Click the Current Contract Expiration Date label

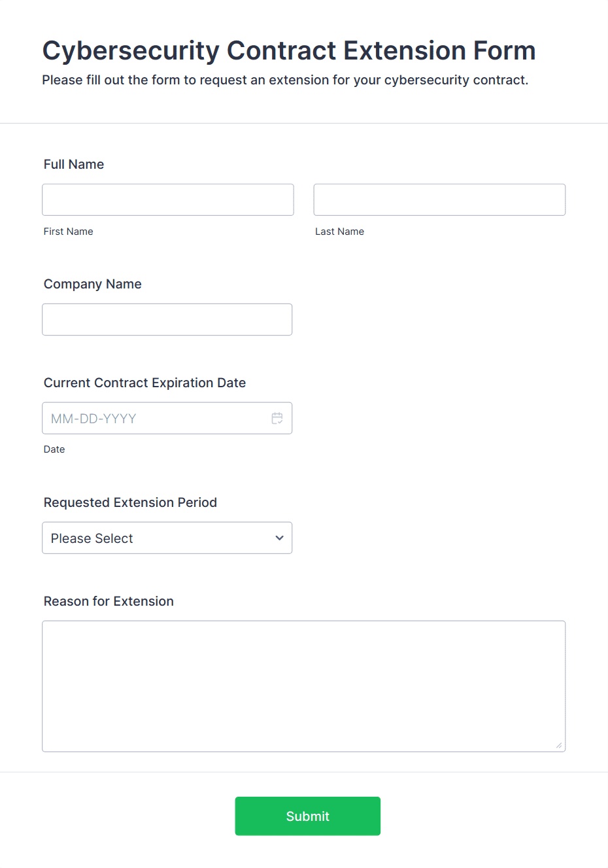point(144,383)
